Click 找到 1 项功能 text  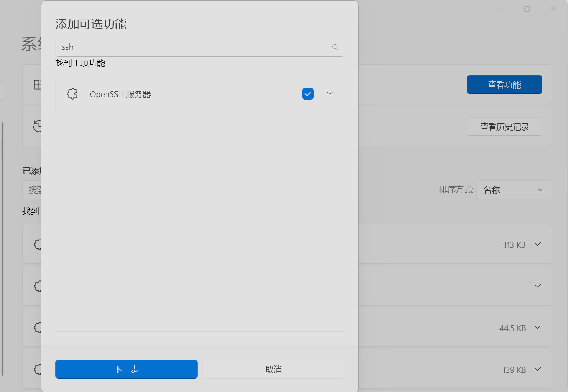(x=80, y=63)
